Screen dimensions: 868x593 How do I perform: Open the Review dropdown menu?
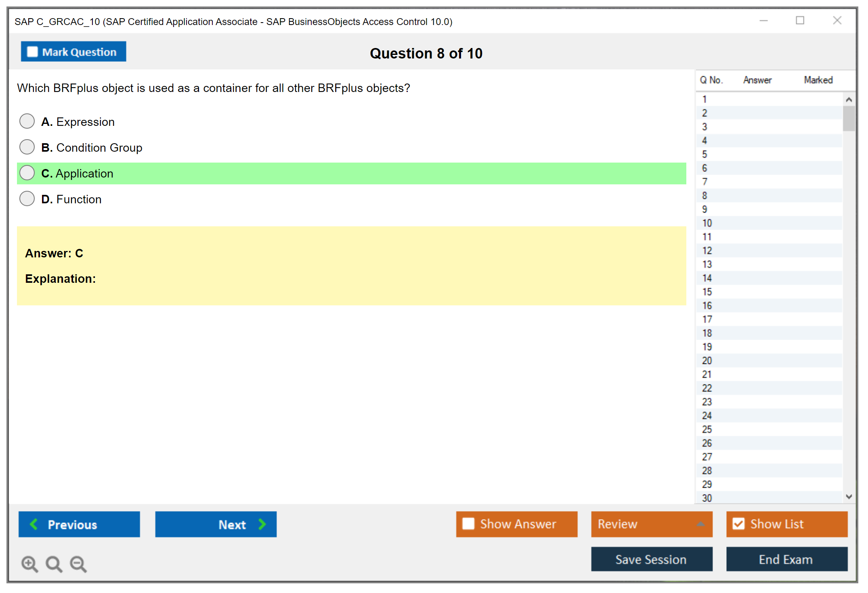tap(700, 524)
